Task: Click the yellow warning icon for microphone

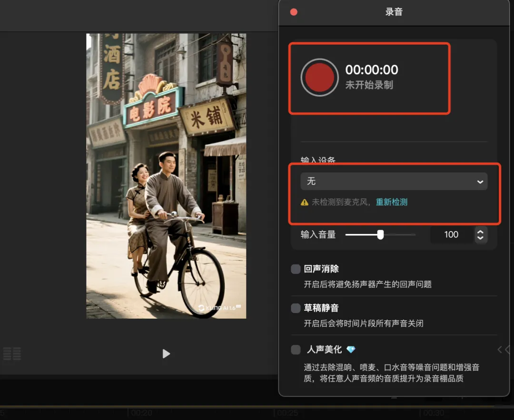Action: [305, 202]
